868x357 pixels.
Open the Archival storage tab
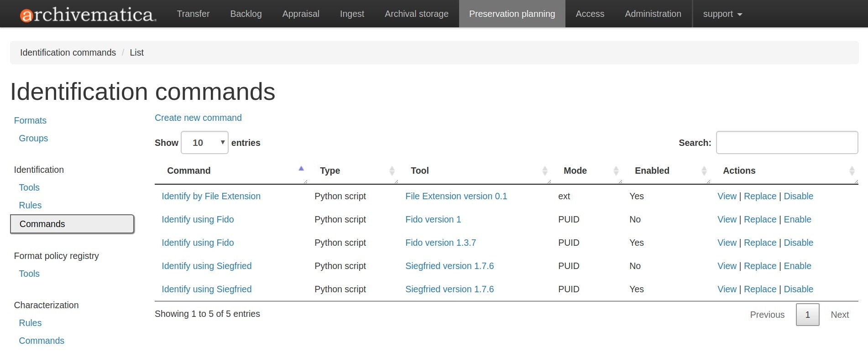[x=416, y=14]
